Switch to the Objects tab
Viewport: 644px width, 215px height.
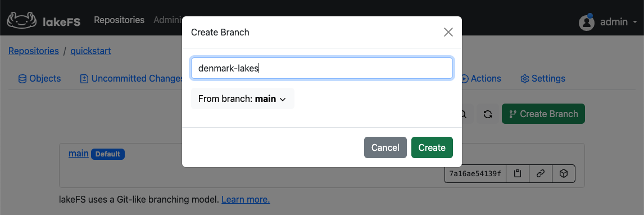(x=39, y=79)
